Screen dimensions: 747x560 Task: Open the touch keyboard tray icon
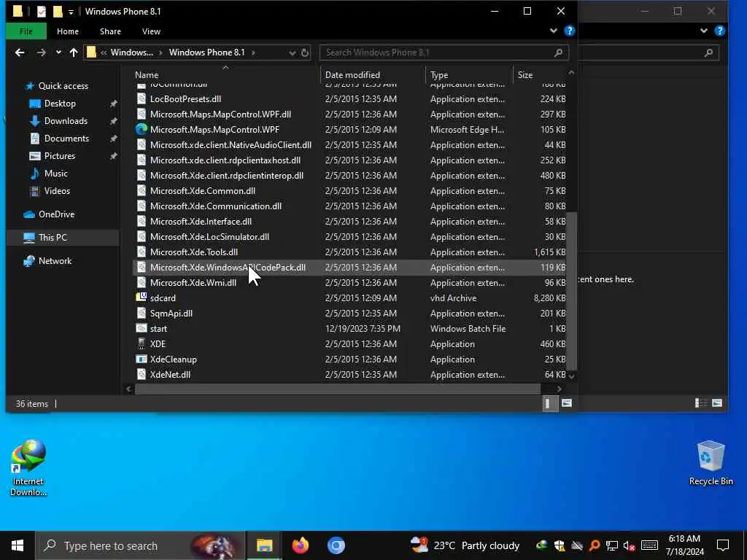(x=649, y=545)
